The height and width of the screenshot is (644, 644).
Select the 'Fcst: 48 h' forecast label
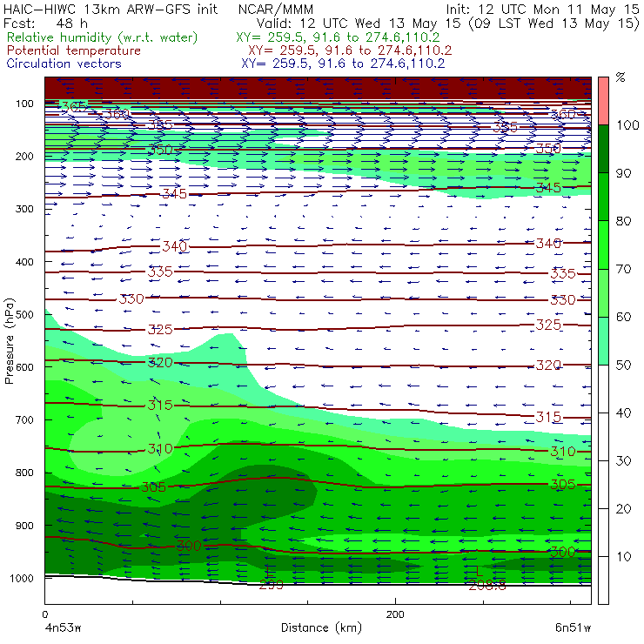pyautogui.click(x=45, y=23)
